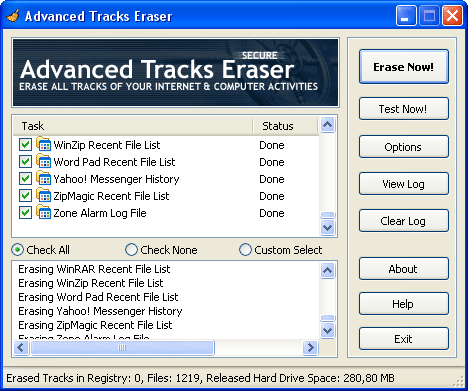Select the Check None radio button
The image size is (468, 391).
tap(131, 250)
